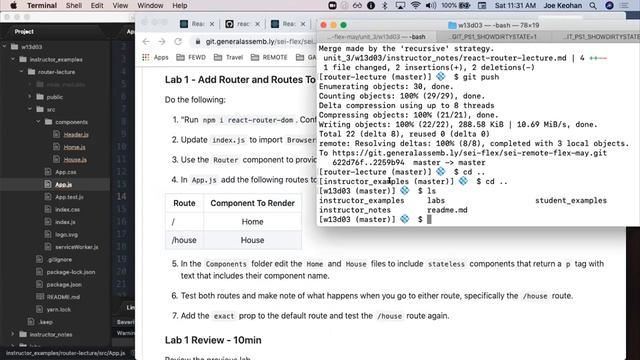Close the second browser tab
This screenshot has height=360, width=640.
tap(258, 24)
